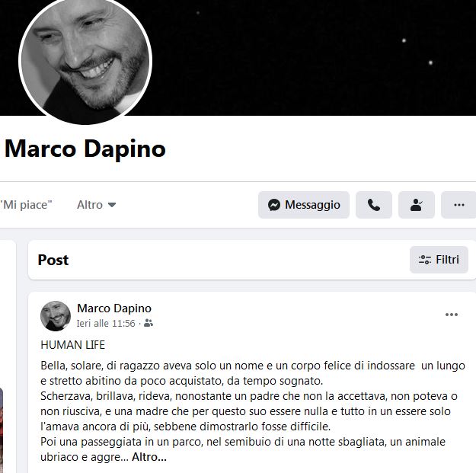476x473 pixels.
Task: Open Marco Dapino author name link
Action: coord(114,308)
